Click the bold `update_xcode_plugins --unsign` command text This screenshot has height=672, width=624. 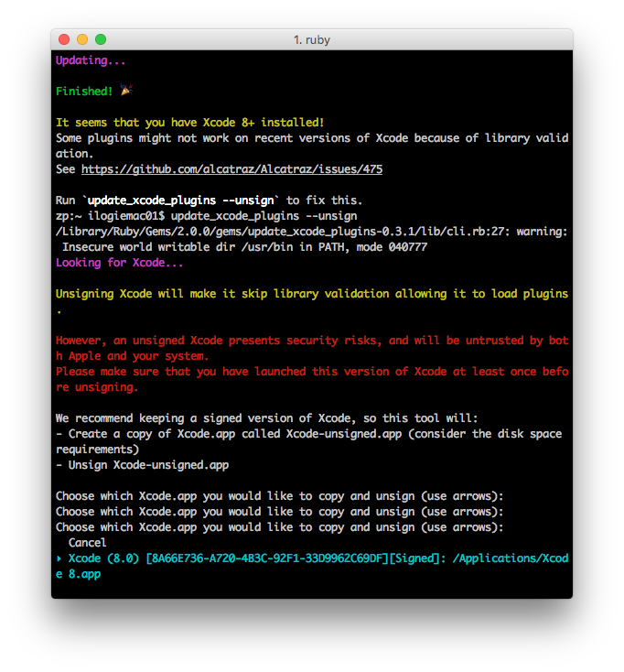(180, 201)
